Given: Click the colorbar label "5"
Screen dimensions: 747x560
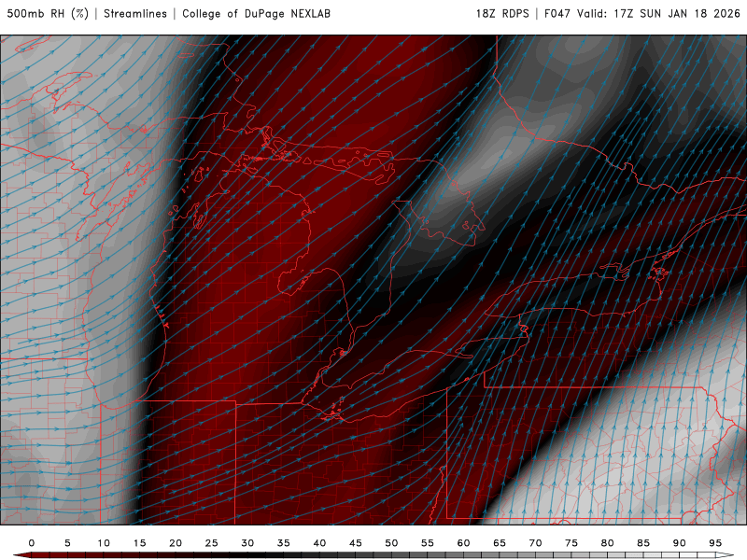Looking at the screenshot, I should [67, 543].
